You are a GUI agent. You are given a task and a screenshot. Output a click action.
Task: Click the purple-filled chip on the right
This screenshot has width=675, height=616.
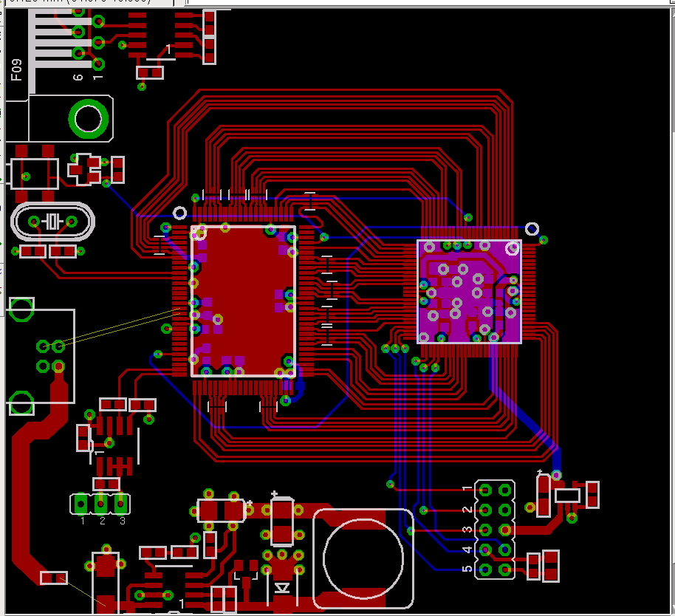[469, 291]
